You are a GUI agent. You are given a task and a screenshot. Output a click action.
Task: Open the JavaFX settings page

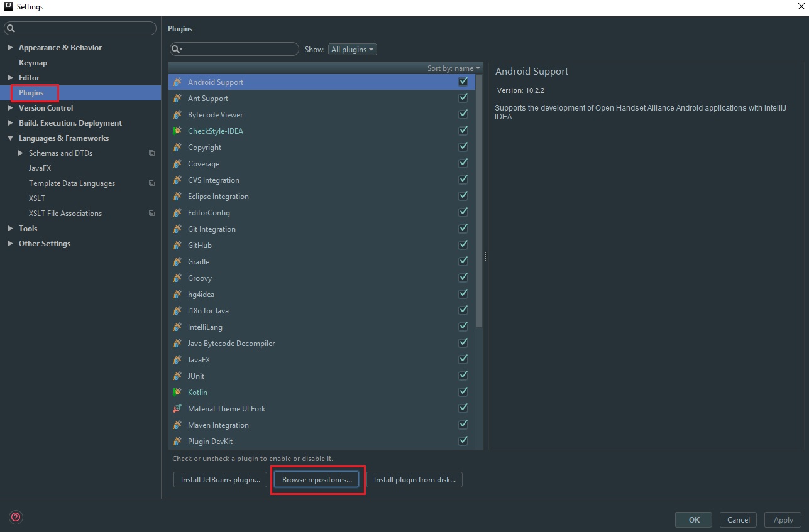[40, 168]
